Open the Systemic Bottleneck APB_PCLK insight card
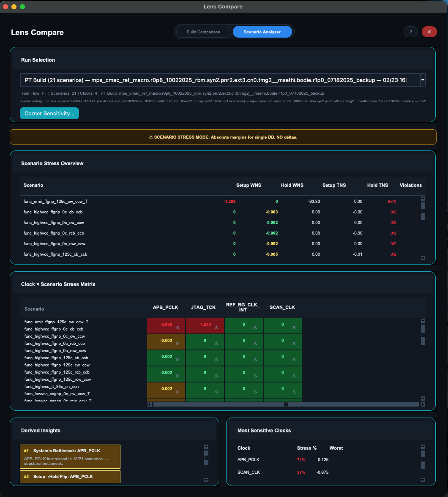 tap(70, 456)
